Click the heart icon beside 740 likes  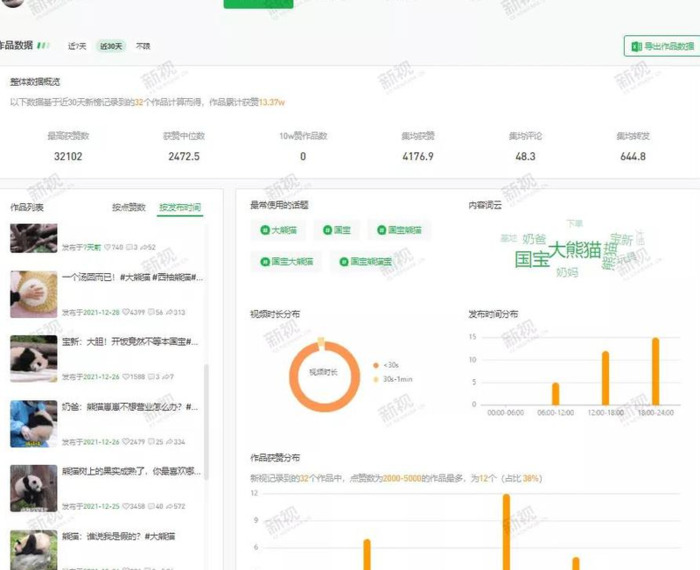107,247
